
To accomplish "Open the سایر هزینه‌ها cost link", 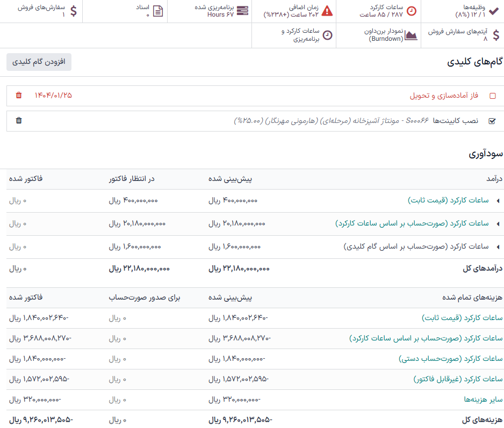I will pos(483,400).
